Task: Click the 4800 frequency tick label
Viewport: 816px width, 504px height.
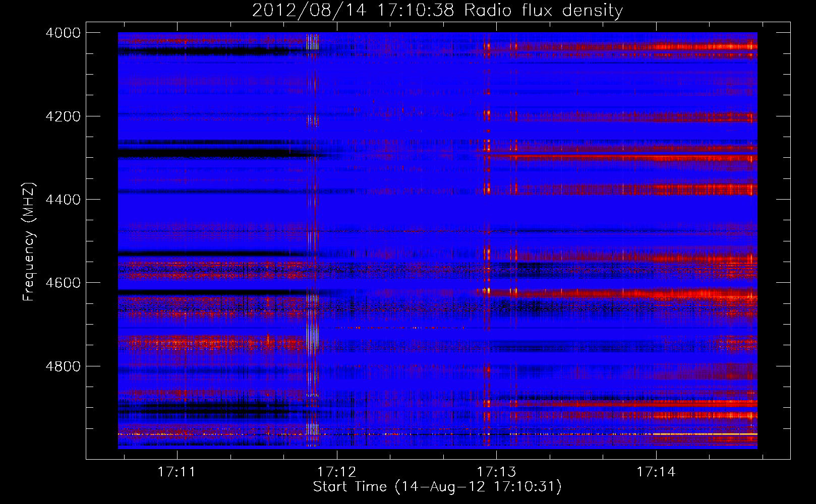Action: click(63, 366)
